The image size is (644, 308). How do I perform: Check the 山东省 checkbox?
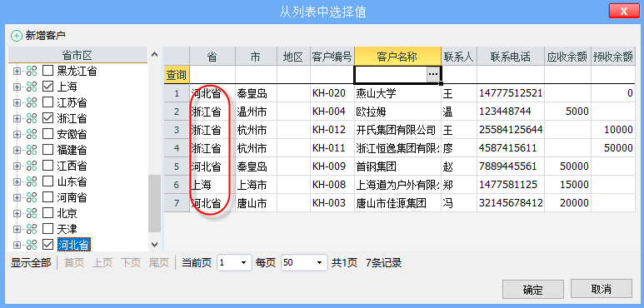click(48, 181)
